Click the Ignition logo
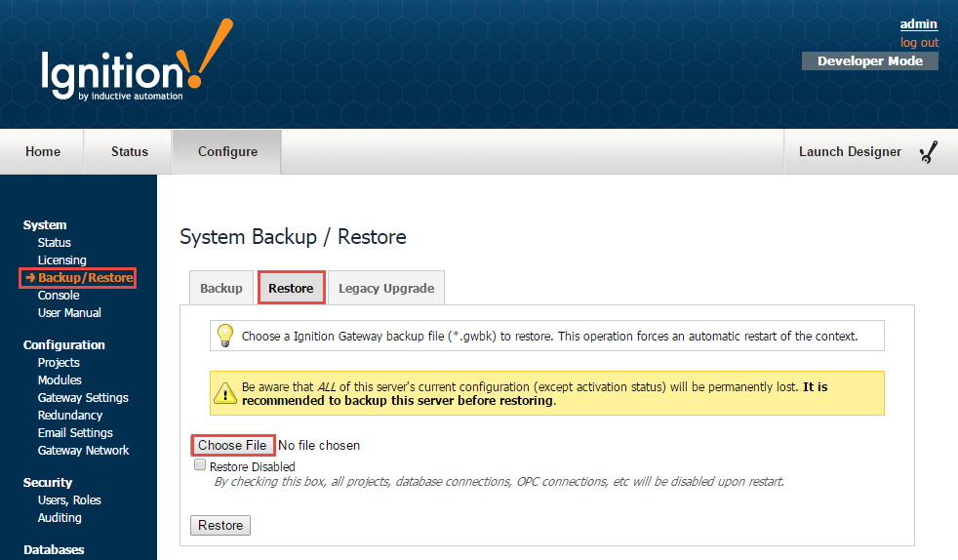Viewport: 958px width, 560px height. (x=137, y=60)
